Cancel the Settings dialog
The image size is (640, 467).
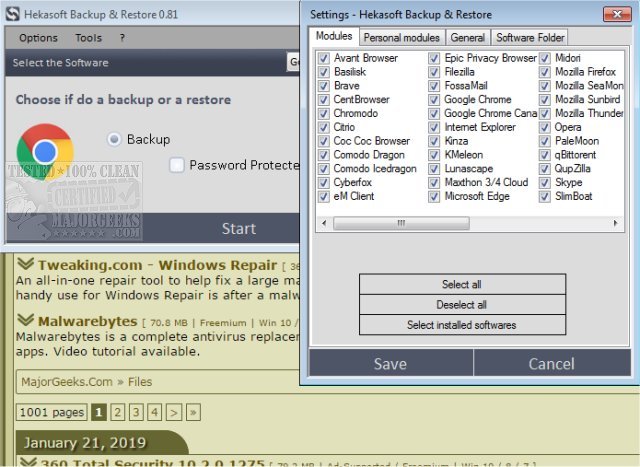pos(552,363)
